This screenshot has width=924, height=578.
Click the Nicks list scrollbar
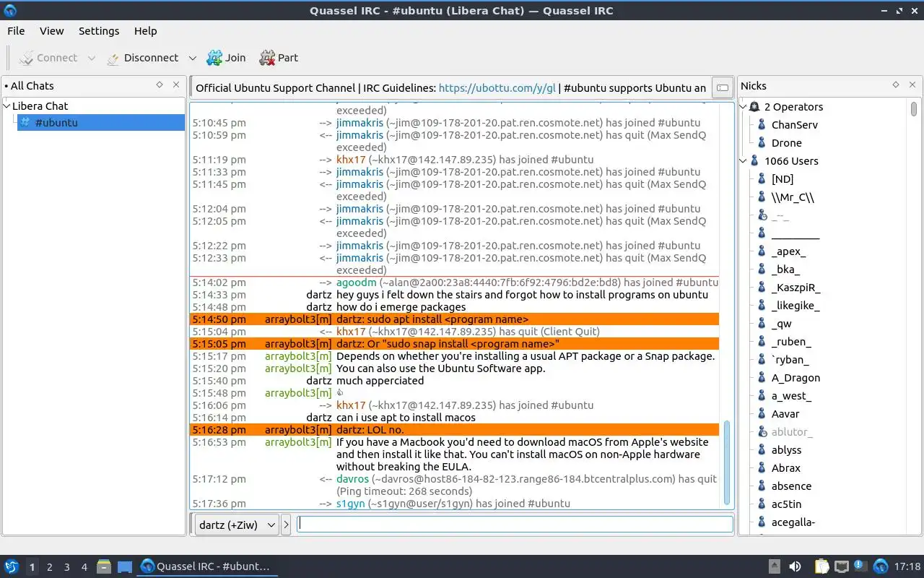[x=914, y=109]
